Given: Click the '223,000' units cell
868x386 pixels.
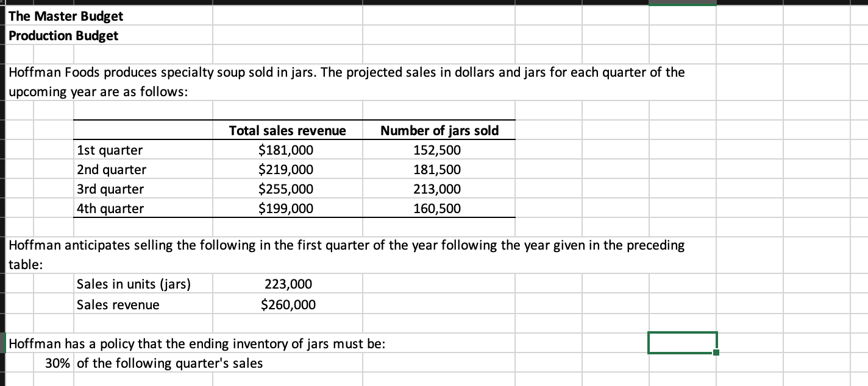Looking at the screenshot, I should (287, 284).
